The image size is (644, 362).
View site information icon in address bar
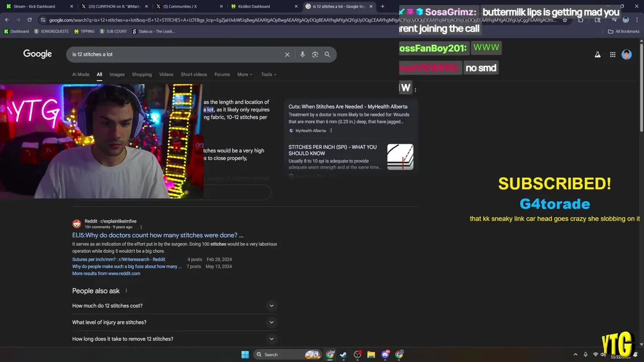click(43, 20)
